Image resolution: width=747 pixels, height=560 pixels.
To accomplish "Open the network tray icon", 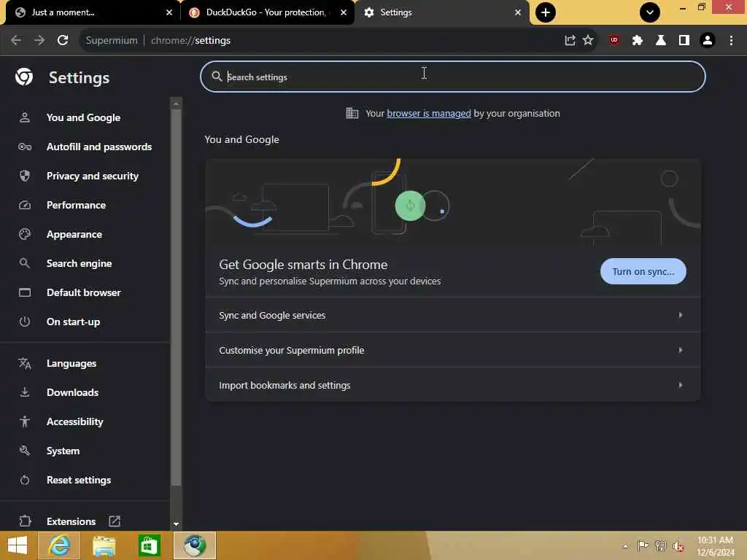I will 660,545.
